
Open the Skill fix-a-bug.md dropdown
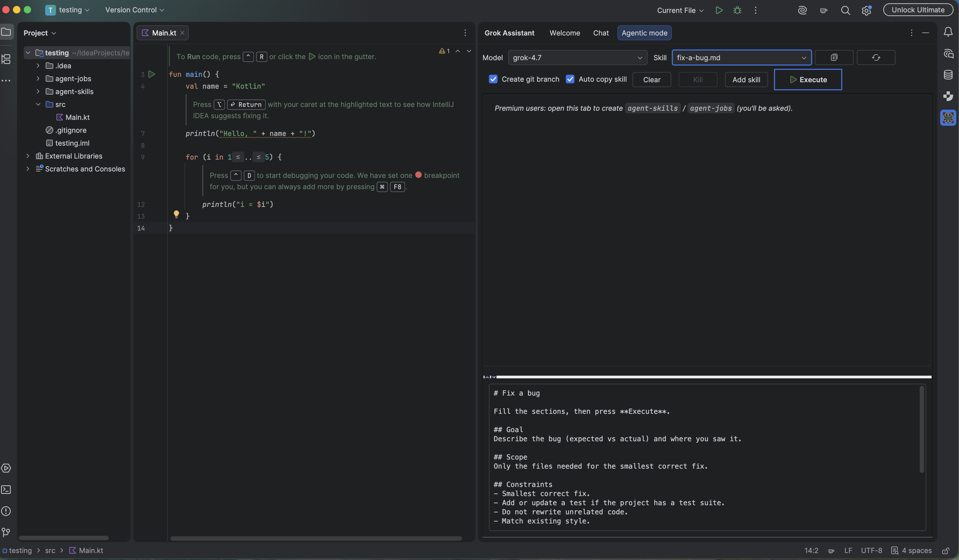pyautogui.click(x=742, y=58)
